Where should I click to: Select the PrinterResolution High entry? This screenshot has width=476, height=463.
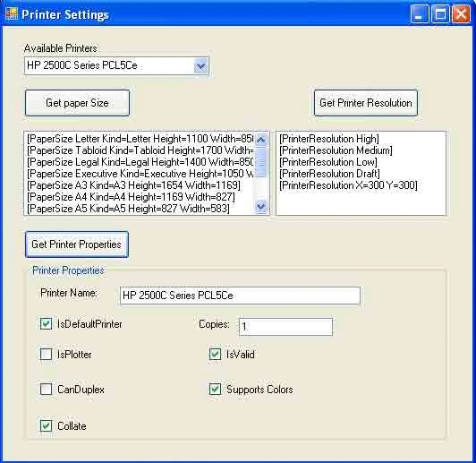(361, 139)
